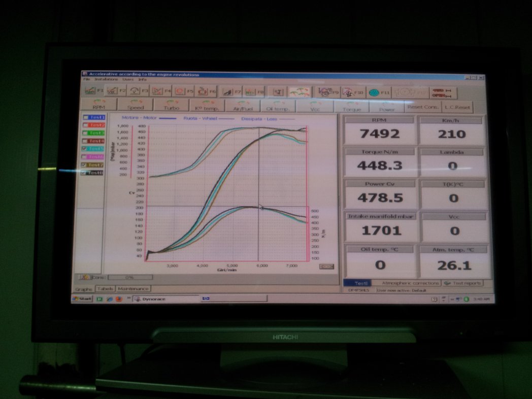Open the Users menu

127,79
